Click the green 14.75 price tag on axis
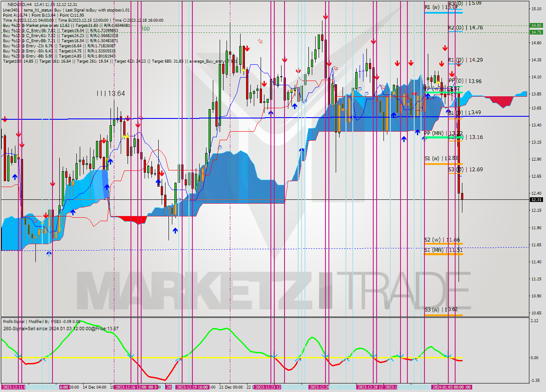Viewport: 546px width, 392px height. coord(536,32)
